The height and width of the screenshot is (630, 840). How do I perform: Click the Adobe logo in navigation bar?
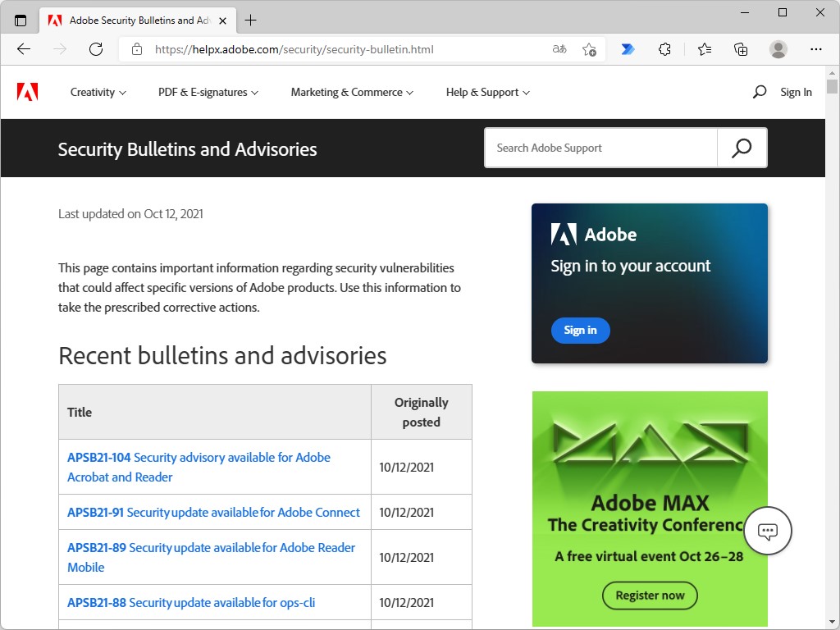[27, 92]
